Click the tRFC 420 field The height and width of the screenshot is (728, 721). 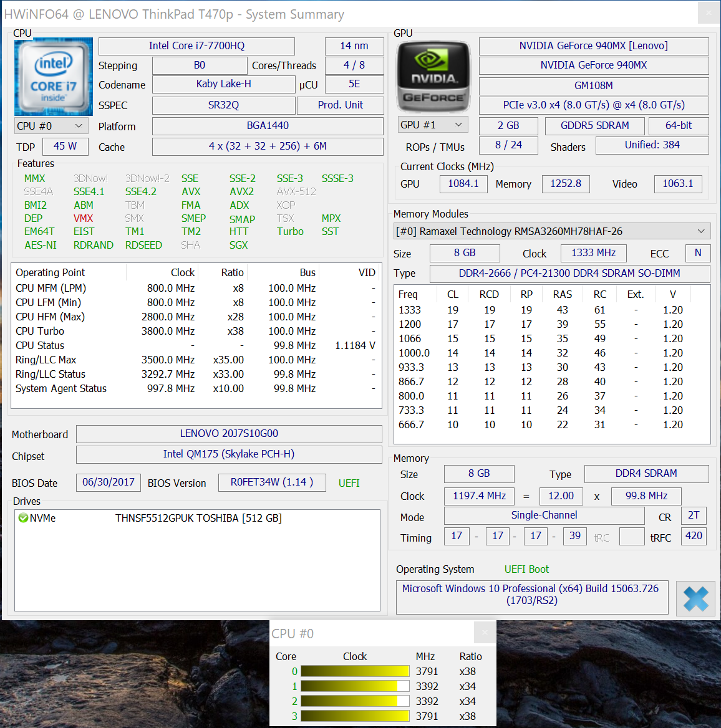point(694,536)
